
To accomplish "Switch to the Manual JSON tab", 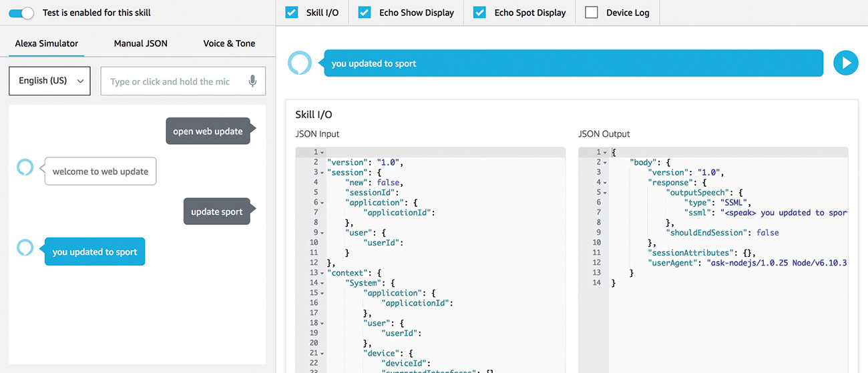I will point(141,43).
